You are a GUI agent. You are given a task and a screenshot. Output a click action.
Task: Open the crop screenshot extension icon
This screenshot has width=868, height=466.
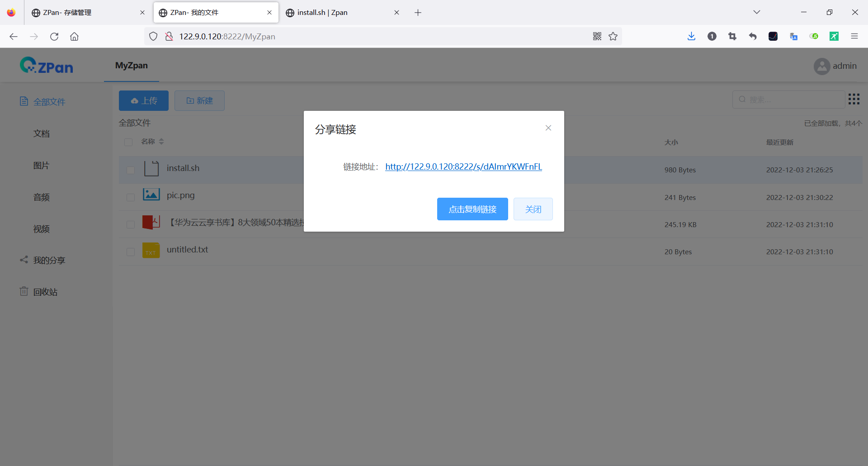point(732,37)
